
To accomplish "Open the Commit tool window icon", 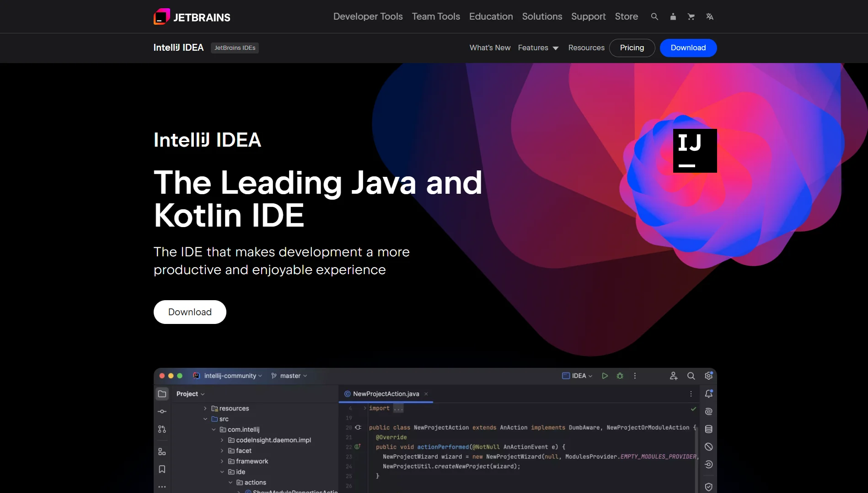I will (162, 411).
